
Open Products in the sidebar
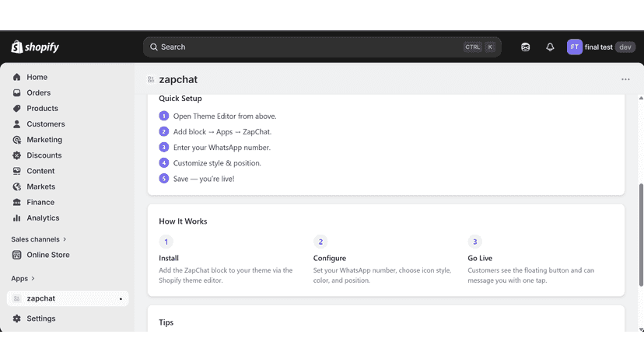[x=42, y=108]
